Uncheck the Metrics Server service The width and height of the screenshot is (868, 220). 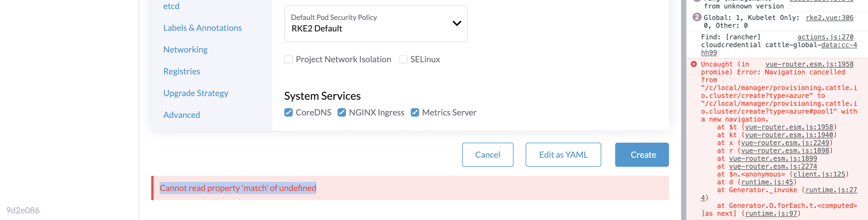coord(415,112)
